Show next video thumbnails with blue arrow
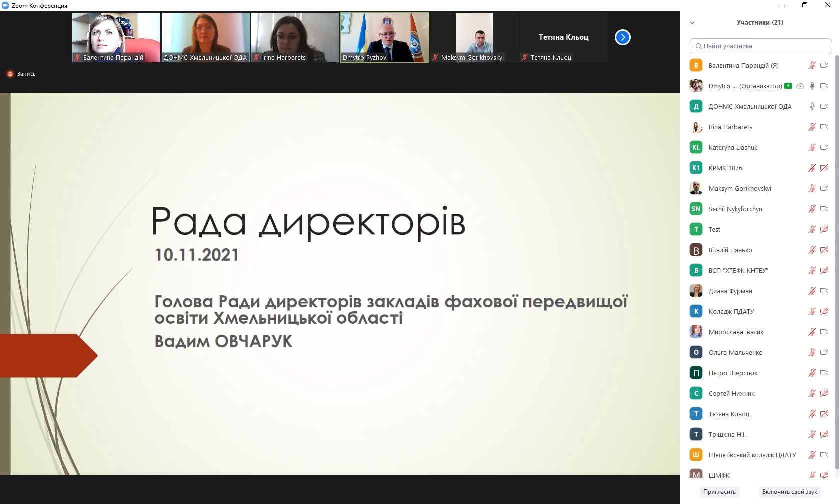The height and width of the screenshot is (504, 840). (x=622, y=37)
